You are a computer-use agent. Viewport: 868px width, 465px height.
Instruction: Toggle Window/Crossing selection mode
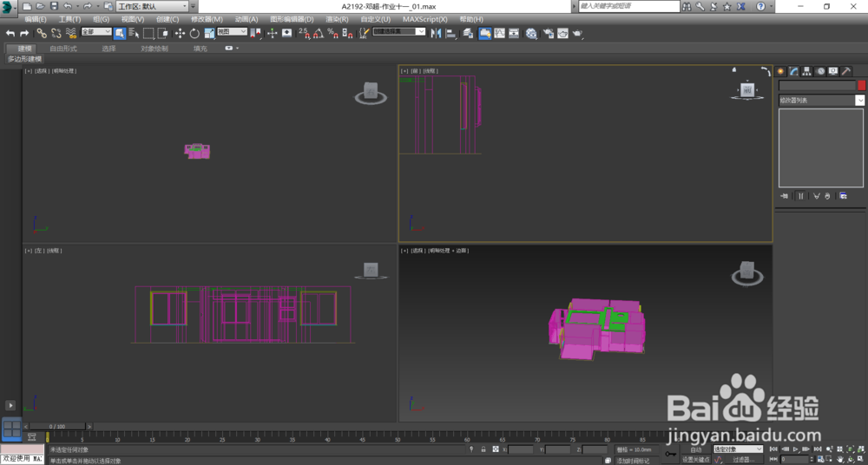(x=162, y=33)
